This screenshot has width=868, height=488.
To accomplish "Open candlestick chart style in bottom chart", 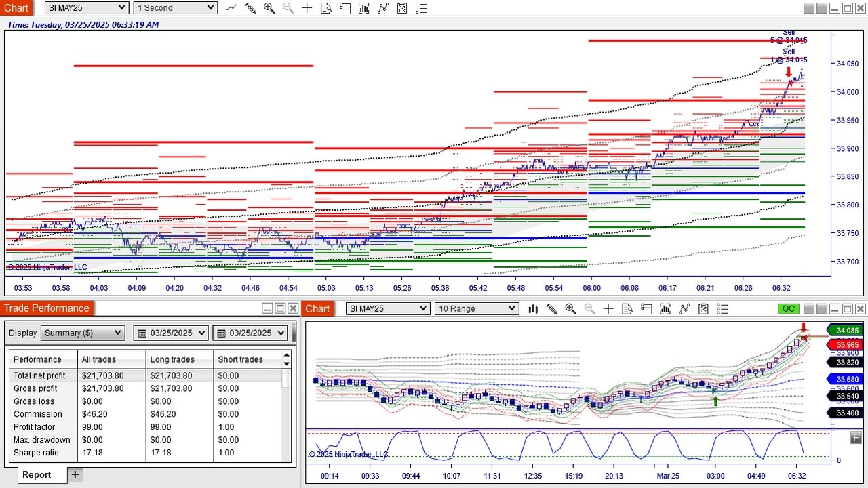I will [533, 309].
